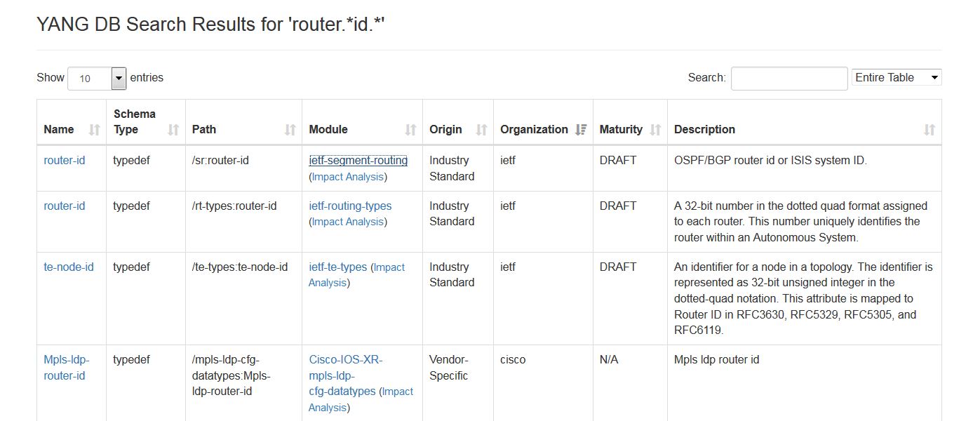Open the Entire Table search scope dropdown

coord(897,78)
